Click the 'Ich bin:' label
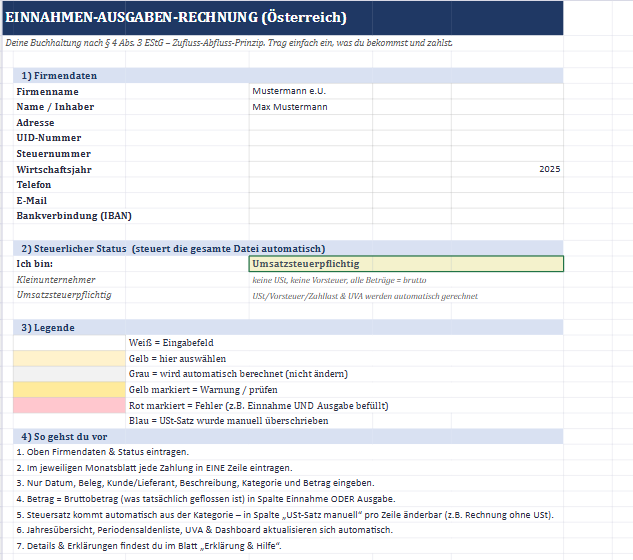The width and height of the screenshot is (633, 560). click(34, 264)
